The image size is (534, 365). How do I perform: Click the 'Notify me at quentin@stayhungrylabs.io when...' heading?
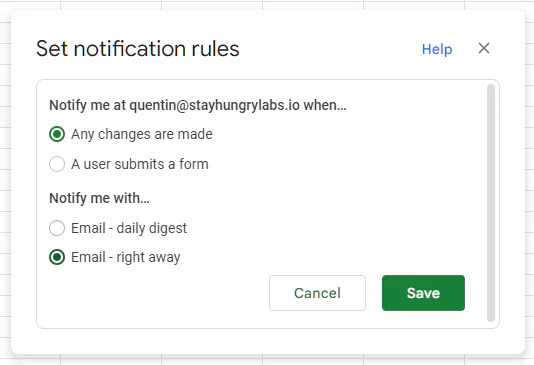(x=198, y=105)
